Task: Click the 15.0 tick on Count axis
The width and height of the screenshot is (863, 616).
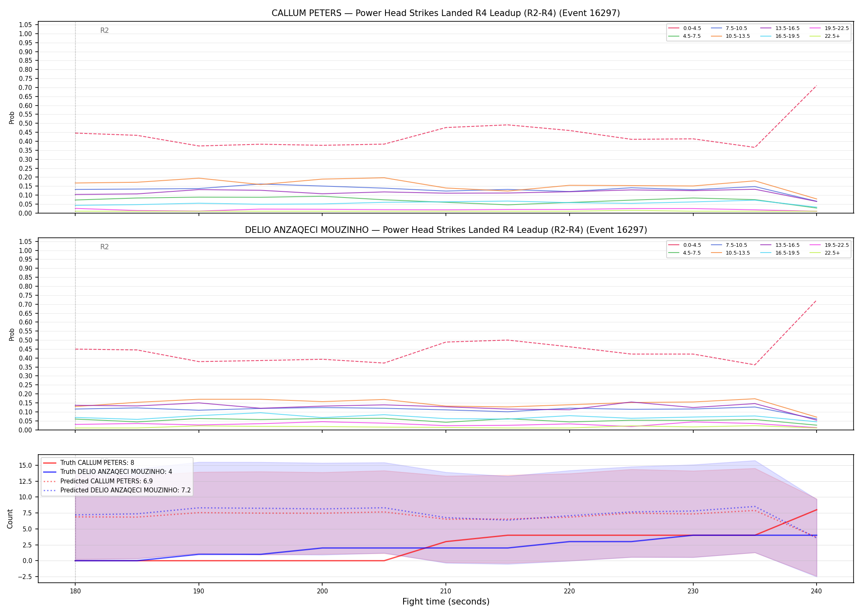Action: pos(25,465)
